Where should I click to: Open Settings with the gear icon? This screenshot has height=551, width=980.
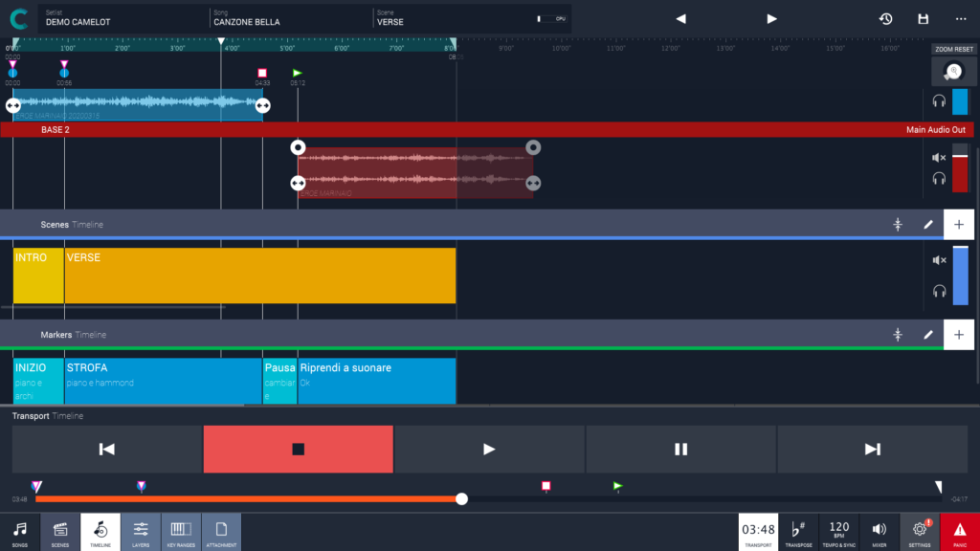coord(920,531)
